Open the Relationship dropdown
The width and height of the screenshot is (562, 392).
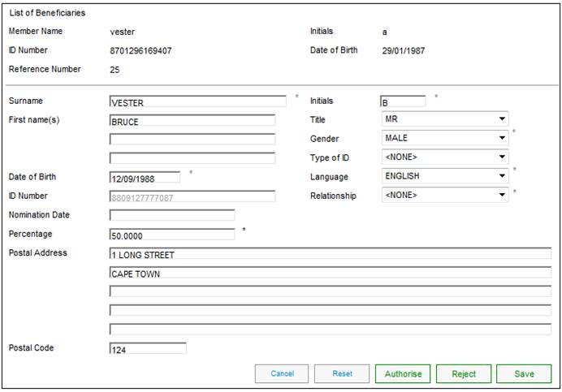coord(444,195)
